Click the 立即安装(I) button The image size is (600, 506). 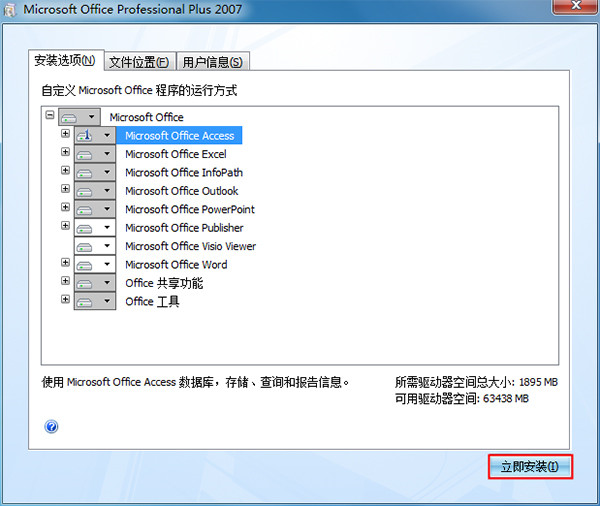coord(530,466)
